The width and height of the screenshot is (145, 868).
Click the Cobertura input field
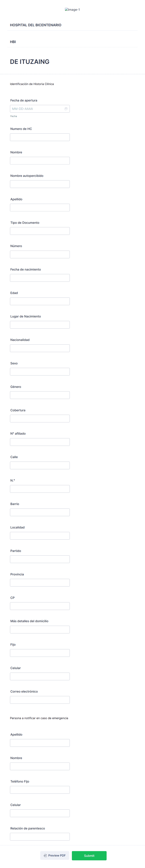point(40,418)
